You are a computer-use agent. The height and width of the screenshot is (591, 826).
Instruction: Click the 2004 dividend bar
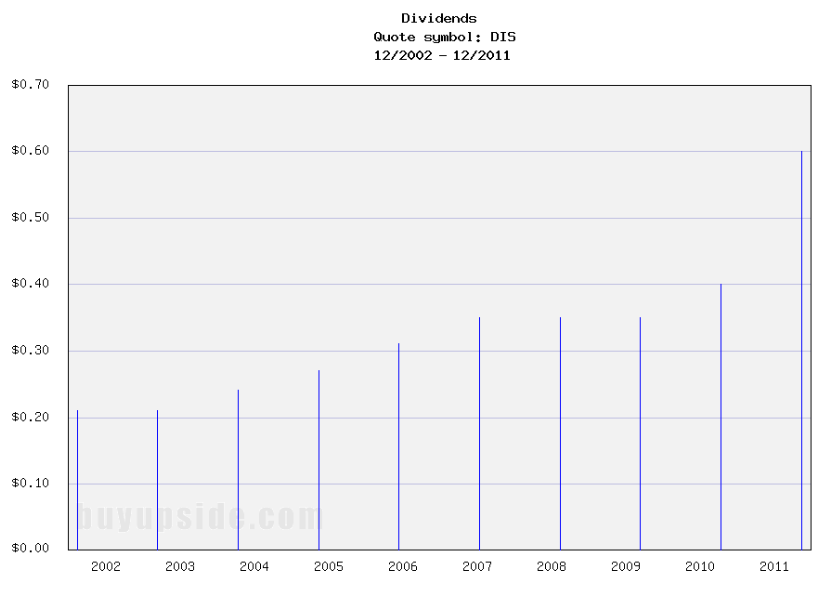pos(238,470)
